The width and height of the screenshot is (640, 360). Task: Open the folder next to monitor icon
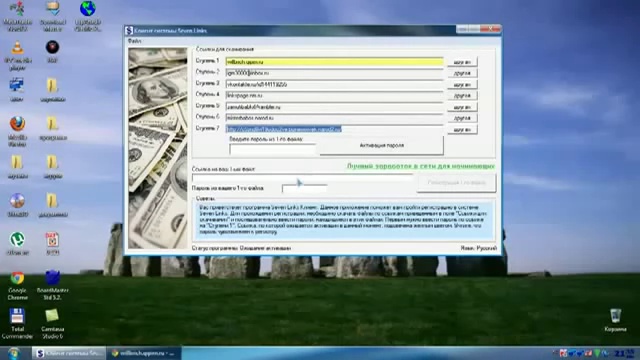[x=52, y=90]
